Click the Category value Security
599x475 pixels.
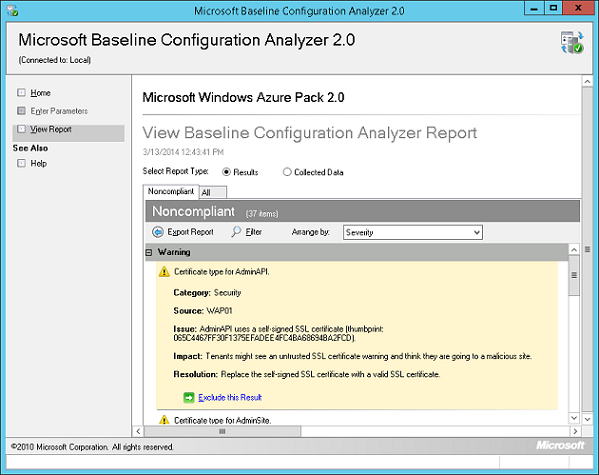pyautogui.click(x=227, y=293)
